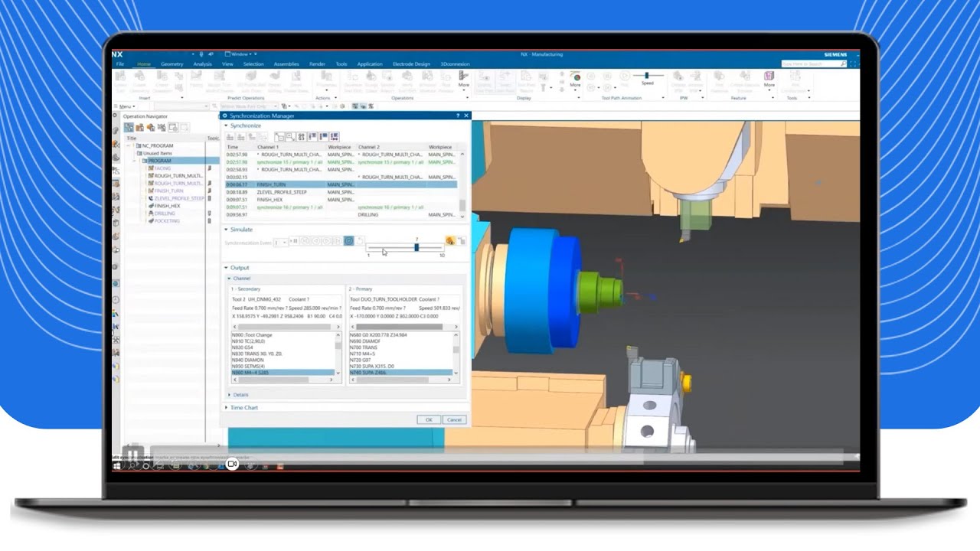Screen dimensions: 980x551
Task: Open the Electrode Design tab
Action: point(411,64)
